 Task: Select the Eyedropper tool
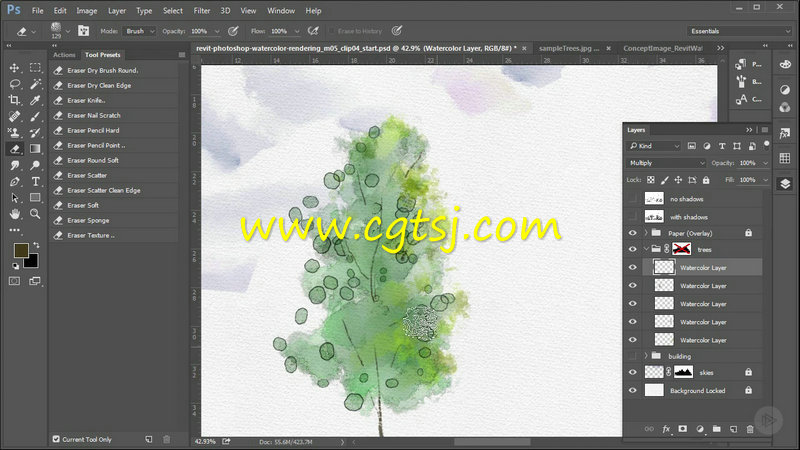tap(35, 100)
